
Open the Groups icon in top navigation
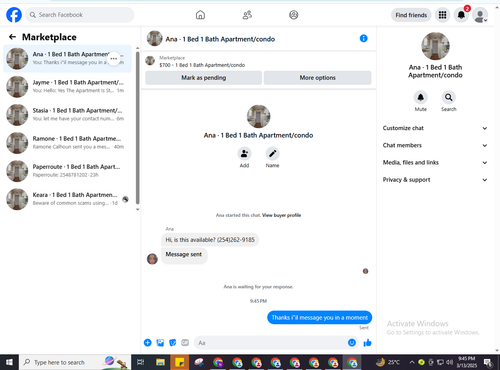pyautogui.click(x=294, y=15)
